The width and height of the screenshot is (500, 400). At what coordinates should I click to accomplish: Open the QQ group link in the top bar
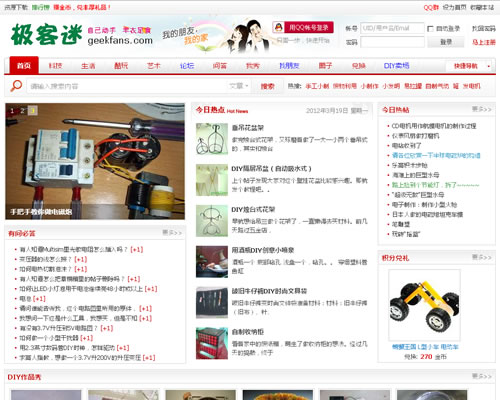coord(431,7)
